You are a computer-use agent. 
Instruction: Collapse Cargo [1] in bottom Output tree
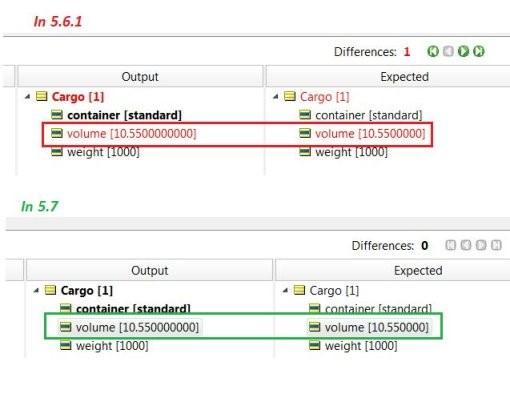pos(36,291)
